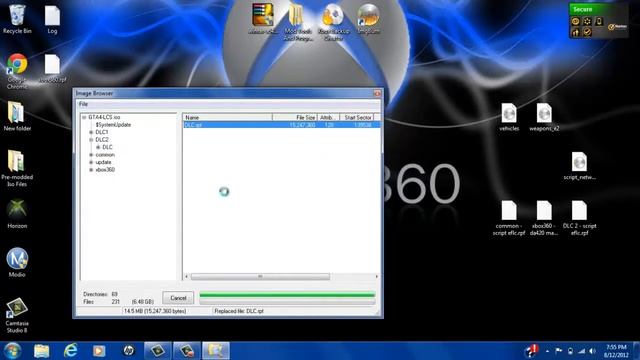Launch the ImgBurn desktop shortcut

(x=368, y=19)
